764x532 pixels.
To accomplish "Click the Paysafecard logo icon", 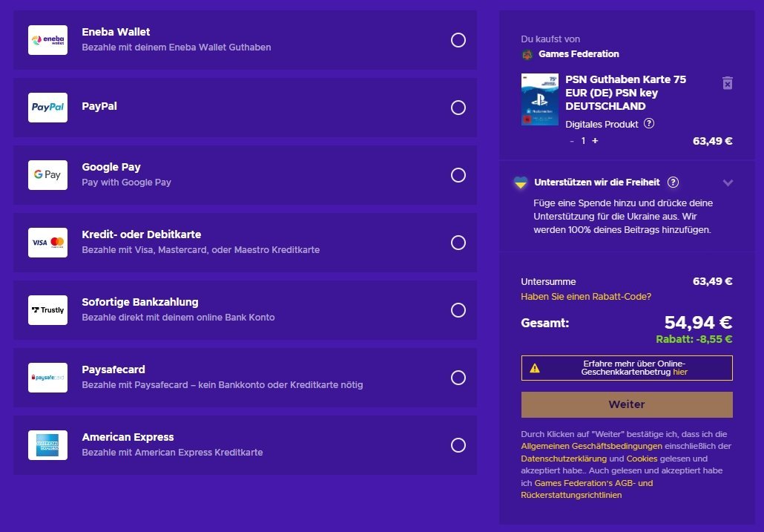I will coord(47,378).
